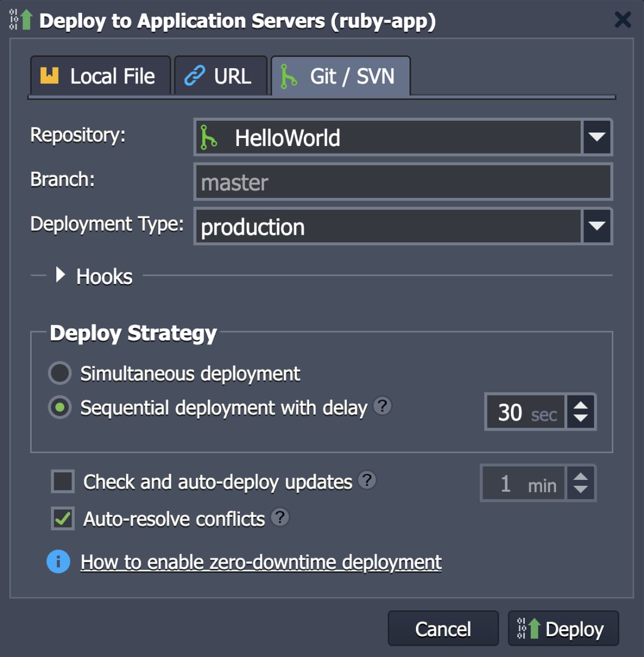Switch to the Local File tab
The image size is (644, 657).
click(100, 76)
